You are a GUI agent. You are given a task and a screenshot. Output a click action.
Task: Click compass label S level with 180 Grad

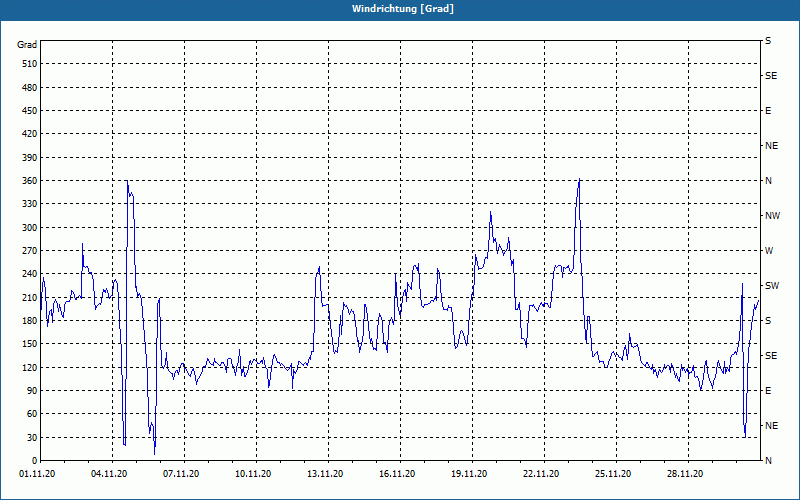768,321
